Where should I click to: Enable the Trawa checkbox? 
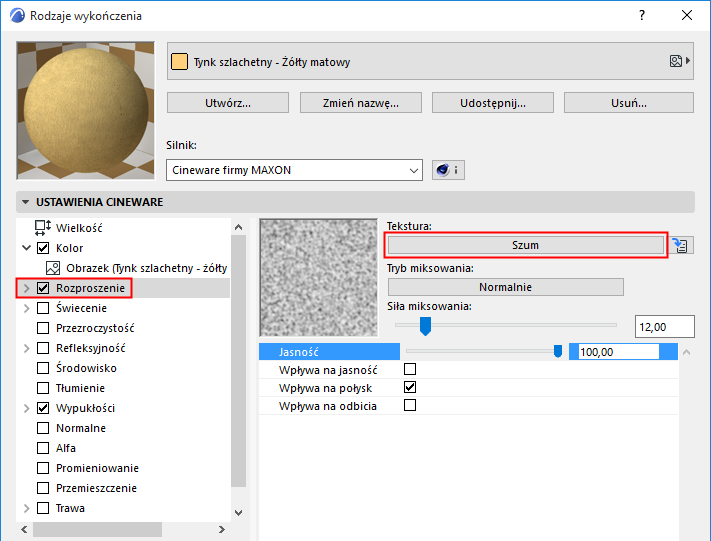click(43, 508)
